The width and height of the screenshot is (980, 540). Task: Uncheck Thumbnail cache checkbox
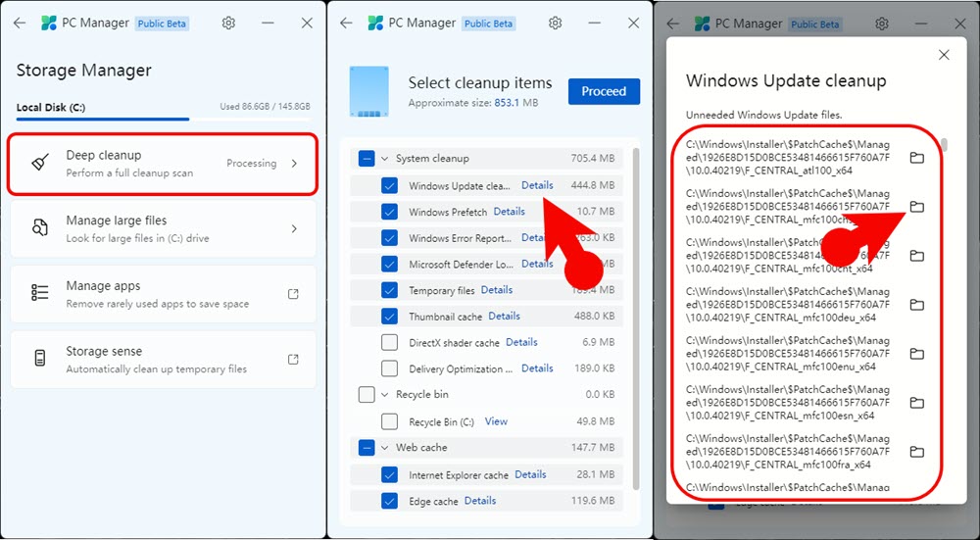pos(389,317)
